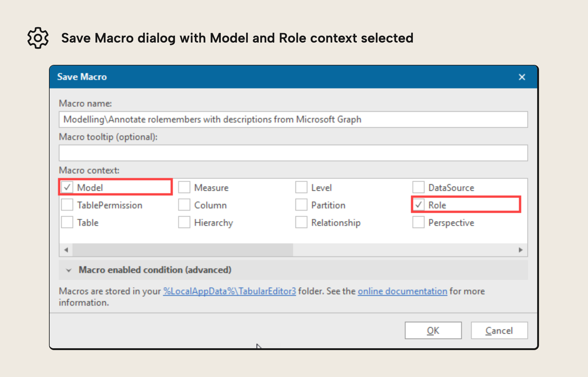Uncheck the Model context checkbox
The image size is (588, 377).
click(x=67, y=187)
